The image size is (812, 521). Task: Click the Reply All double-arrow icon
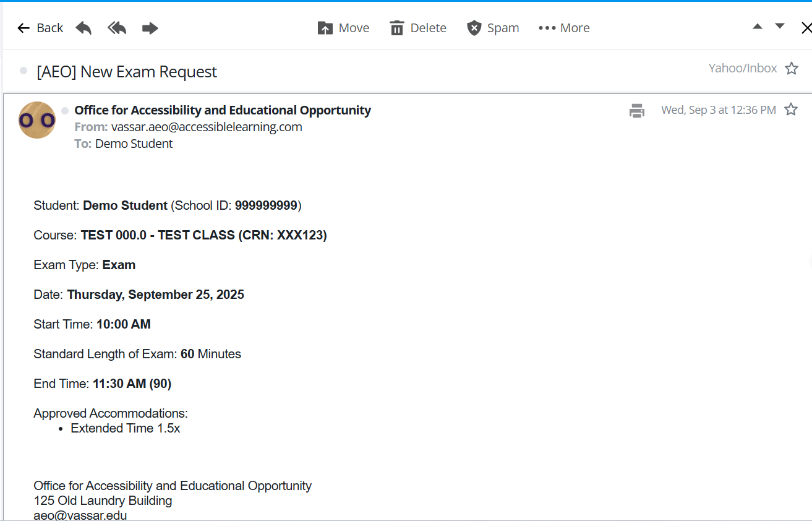[117, 28]
